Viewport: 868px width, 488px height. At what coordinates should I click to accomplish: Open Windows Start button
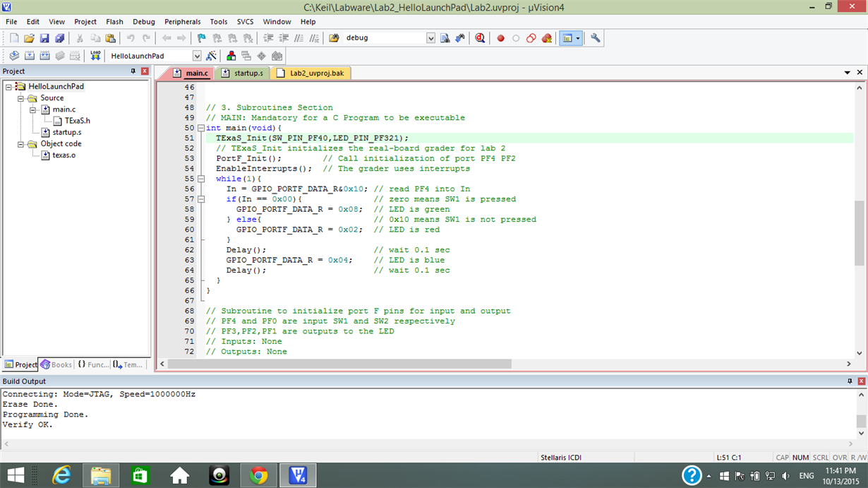[x=16, y=475]
